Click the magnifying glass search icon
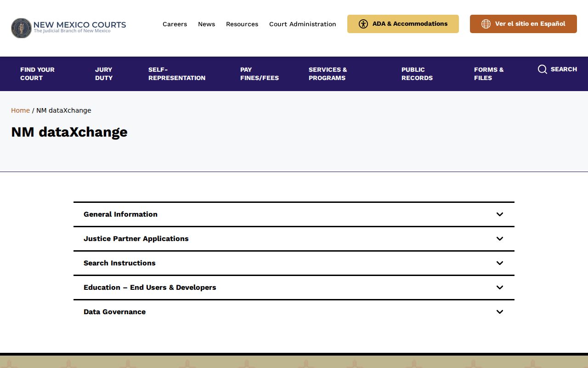The height and width of the screenshot is (368, 588). point(543,69)
